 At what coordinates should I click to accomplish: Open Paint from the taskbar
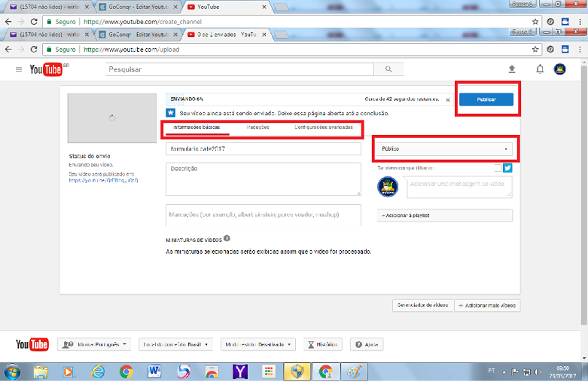354,372
